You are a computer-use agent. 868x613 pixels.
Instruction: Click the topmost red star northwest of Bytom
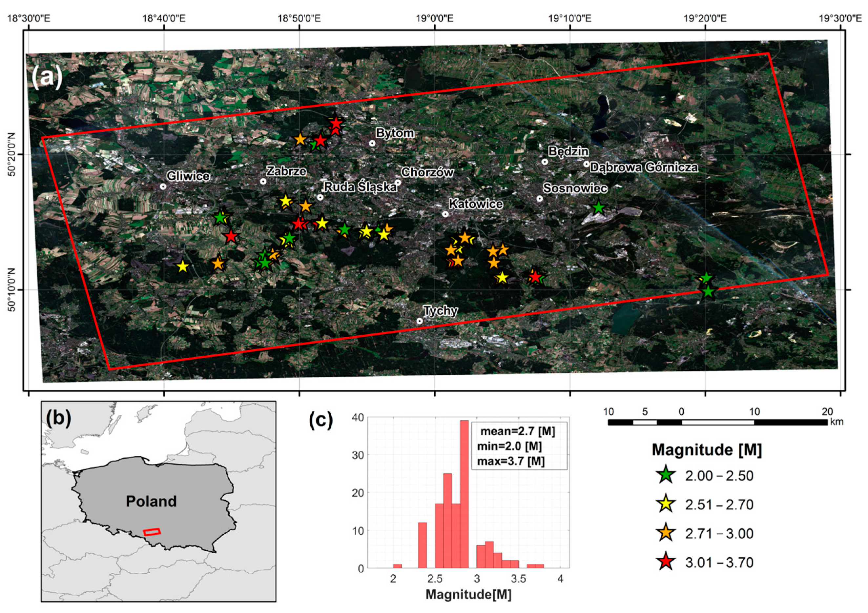click(x=336, y=123)
